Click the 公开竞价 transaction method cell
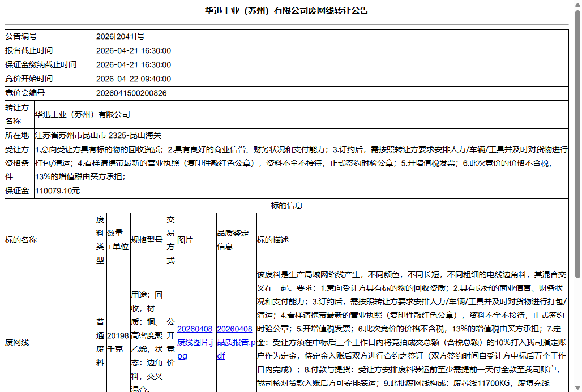The image size is (582, 392). pyautogui.click(x=171, y=342)
